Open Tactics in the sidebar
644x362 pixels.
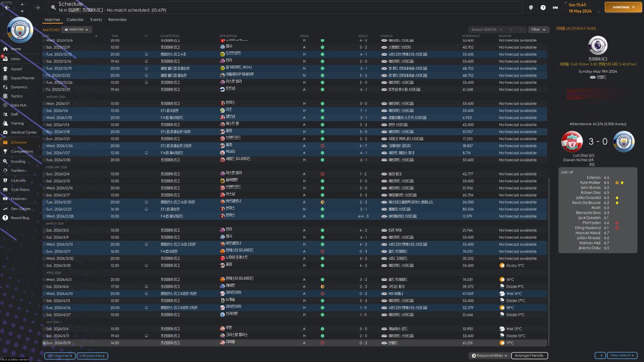point(17,96)
